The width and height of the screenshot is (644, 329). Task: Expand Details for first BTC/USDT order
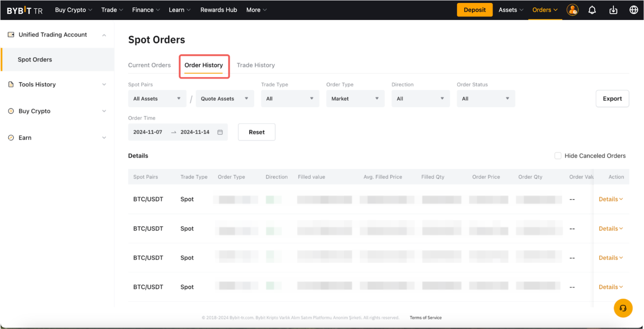(611, 199)
